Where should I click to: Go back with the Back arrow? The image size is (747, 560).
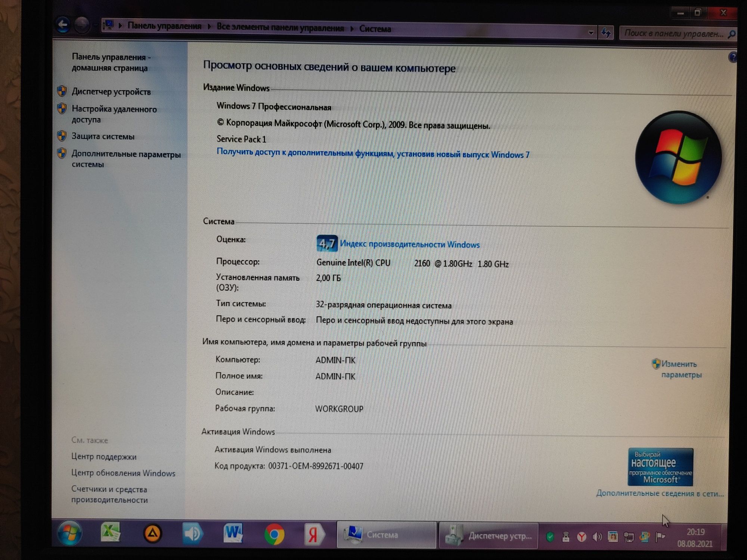[63, 25]
